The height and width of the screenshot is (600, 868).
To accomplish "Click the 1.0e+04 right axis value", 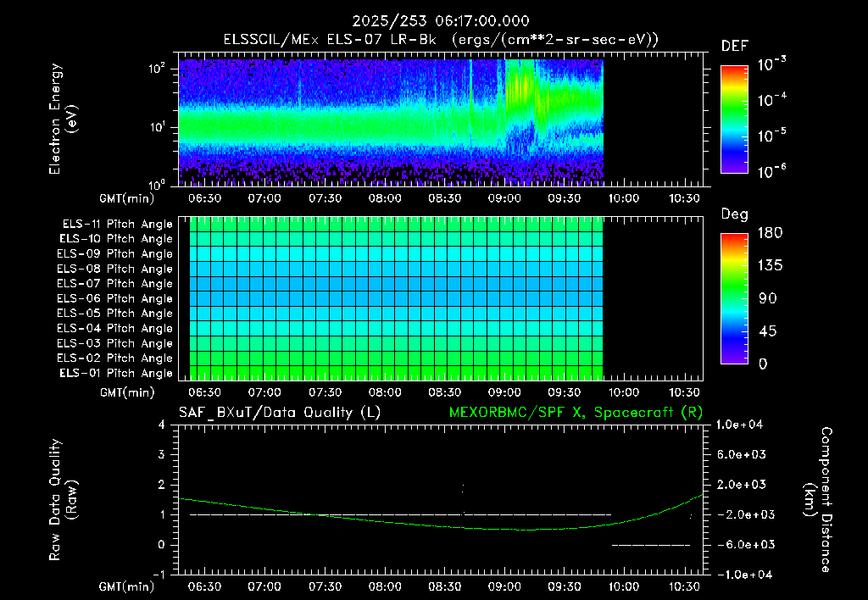I will [739, 425].
